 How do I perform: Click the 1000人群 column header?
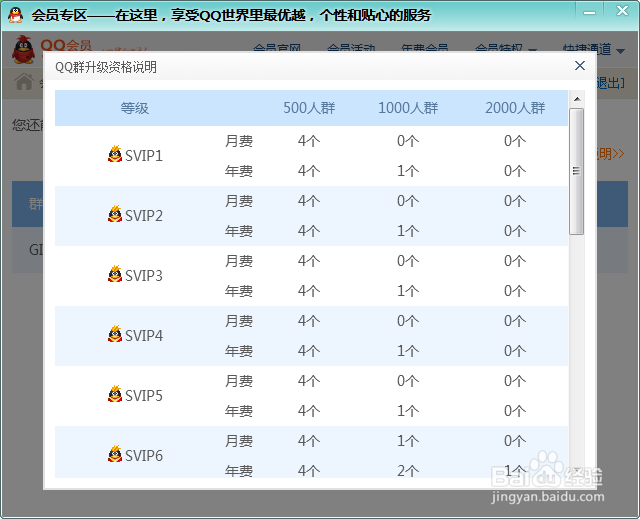tap(408, 108)
